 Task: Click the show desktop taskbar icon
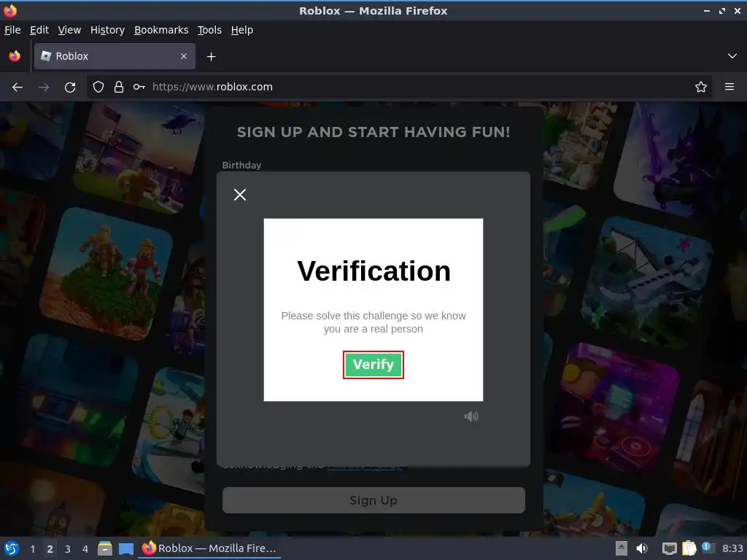(126, 549)
